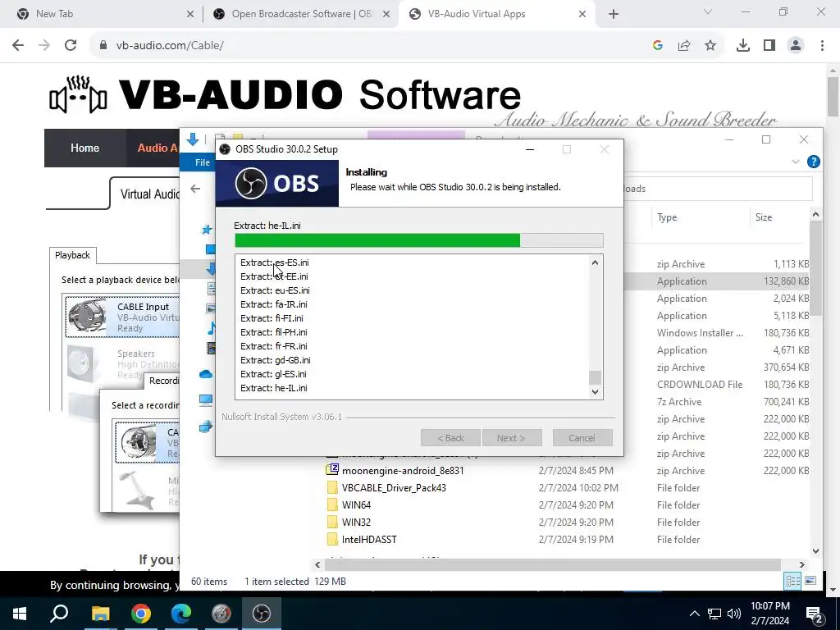Click the OBS installation progress bar
Viewport: 840px width, 630px height.
coord(419,240)
